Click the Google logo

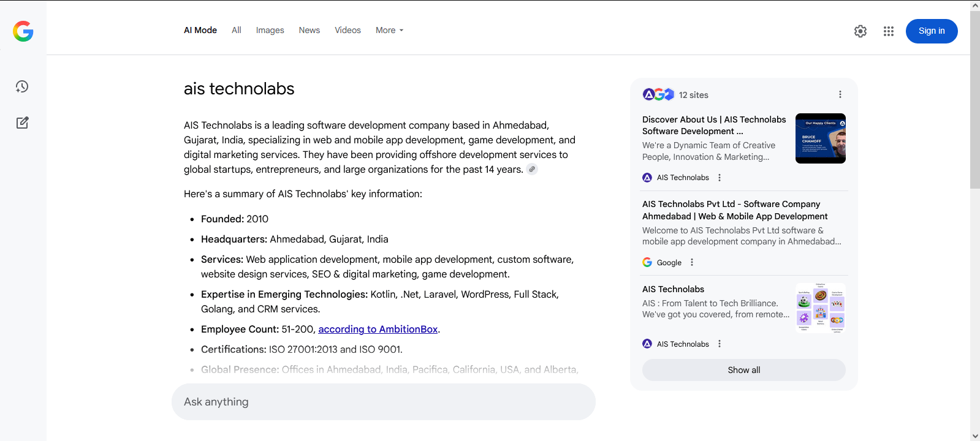(x=23, y=31)
